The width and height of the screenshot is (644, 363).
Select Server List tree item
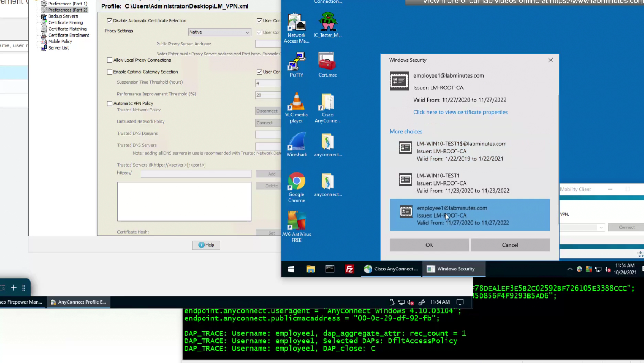coord(58,48)
